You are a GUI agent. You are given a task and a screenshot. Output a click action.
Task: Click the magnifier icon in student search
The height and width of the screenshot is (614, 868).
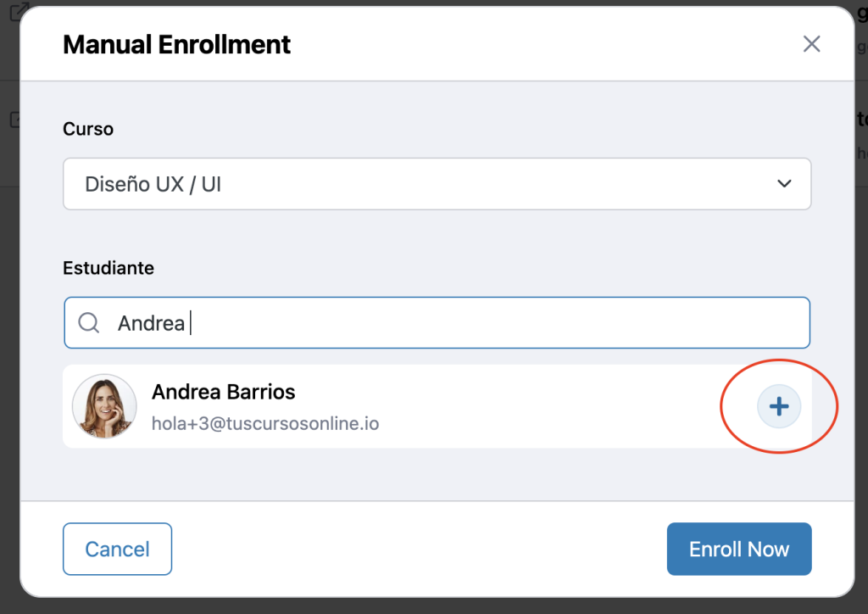click(88, 322)
